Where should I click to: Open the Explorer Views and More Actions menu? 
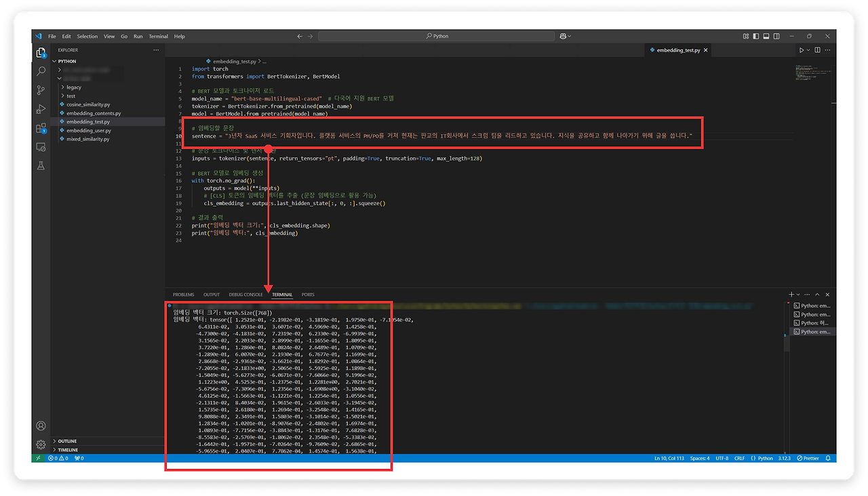pos(156,50)
